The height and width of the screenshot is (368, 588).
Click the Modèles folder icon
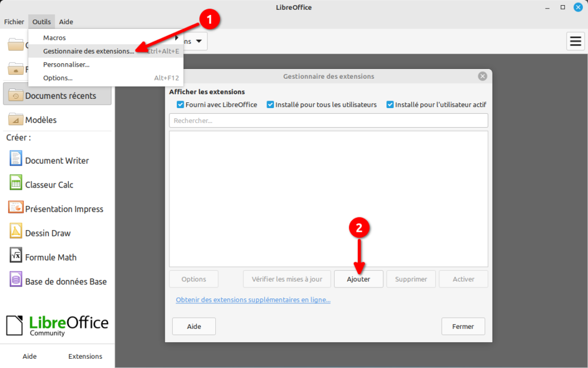tap(16, 119)
